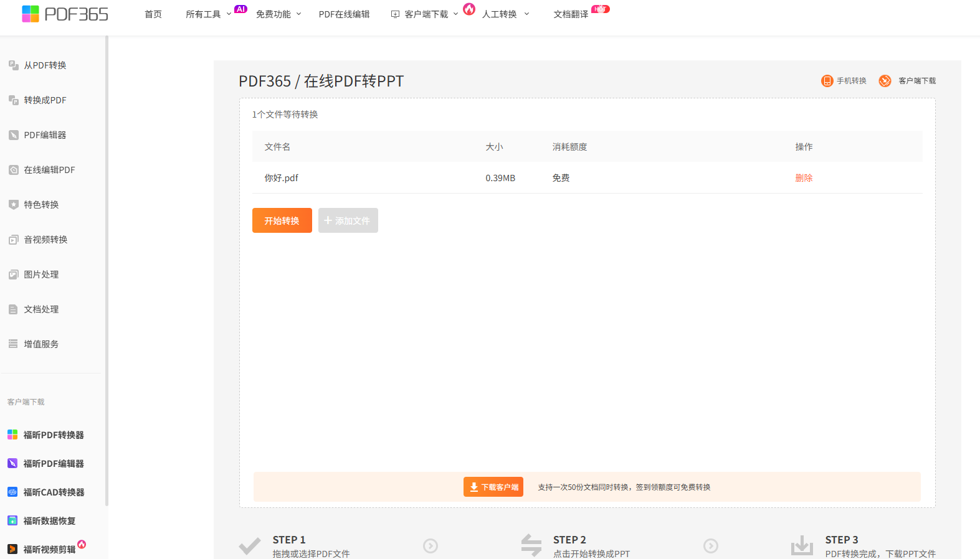Click the file name 你好.pdf
This screenshot has height=559, width=980.
point(282,178)
